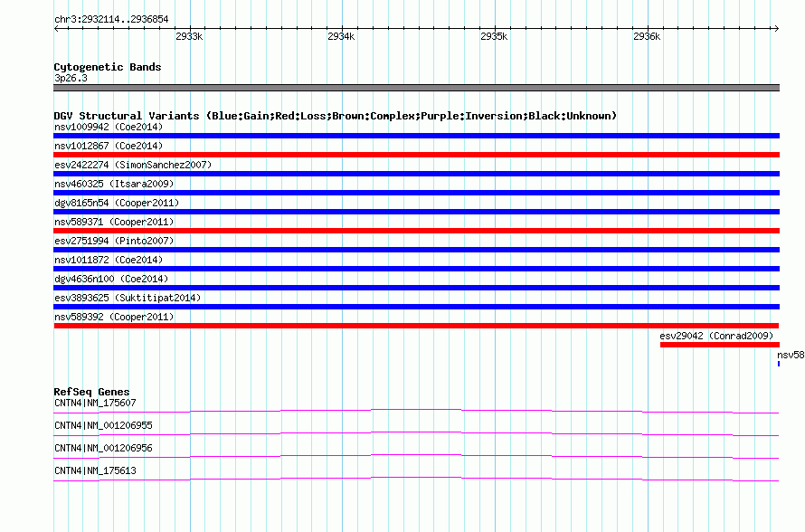
Task: Click esv3893625 (Suktitipat2014) blue bar
Action: [416, 307]
